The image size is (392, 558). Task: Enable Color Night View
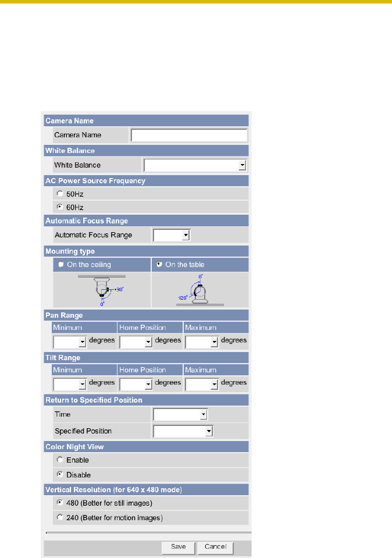click(x=60, y=460)
